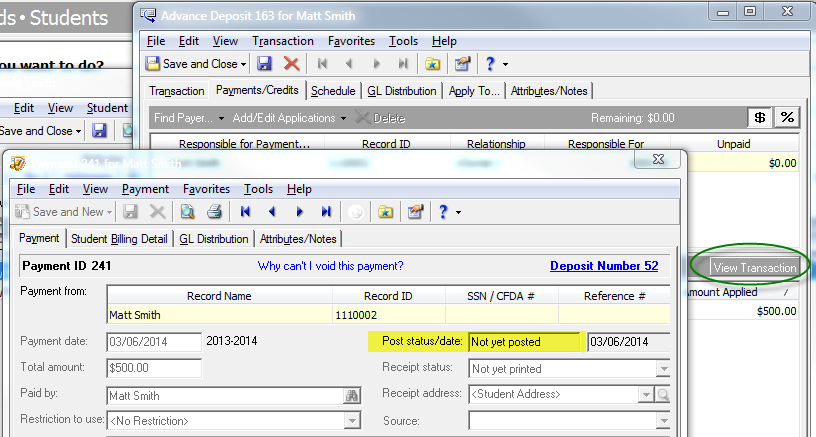Click the Payment date field
This screenshot has height=437, width=816.
coord(154,342)
